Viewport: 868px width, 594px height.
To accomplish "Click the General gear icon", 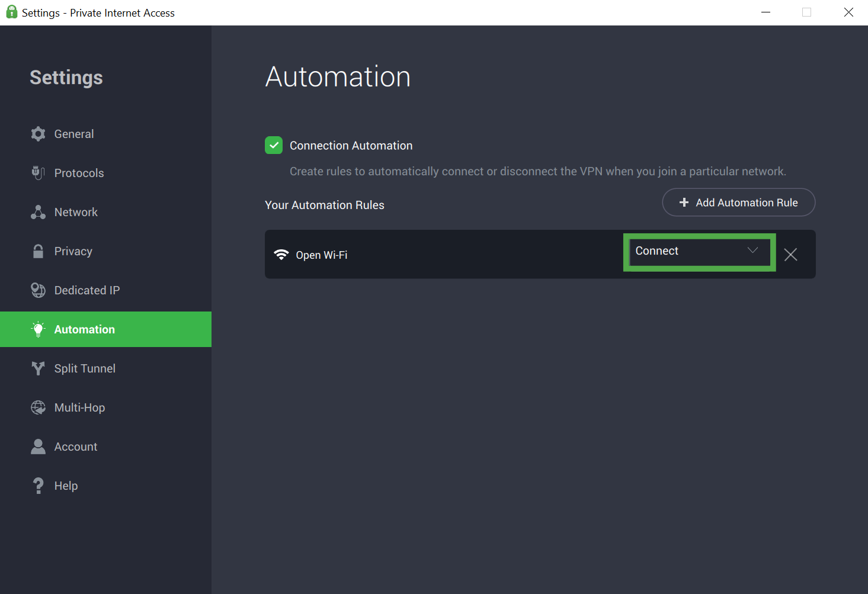I will (x=38, y=134).
